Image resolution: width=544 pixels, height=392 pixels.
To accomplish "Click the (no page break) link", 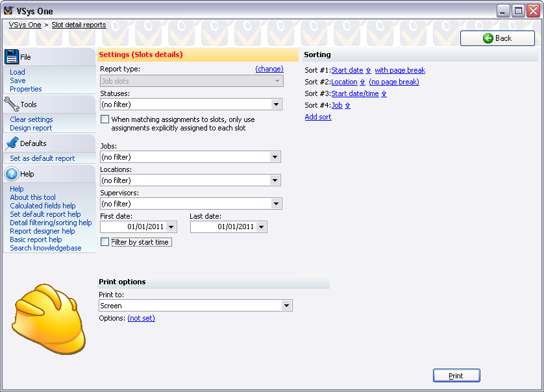I will [394, 82].
